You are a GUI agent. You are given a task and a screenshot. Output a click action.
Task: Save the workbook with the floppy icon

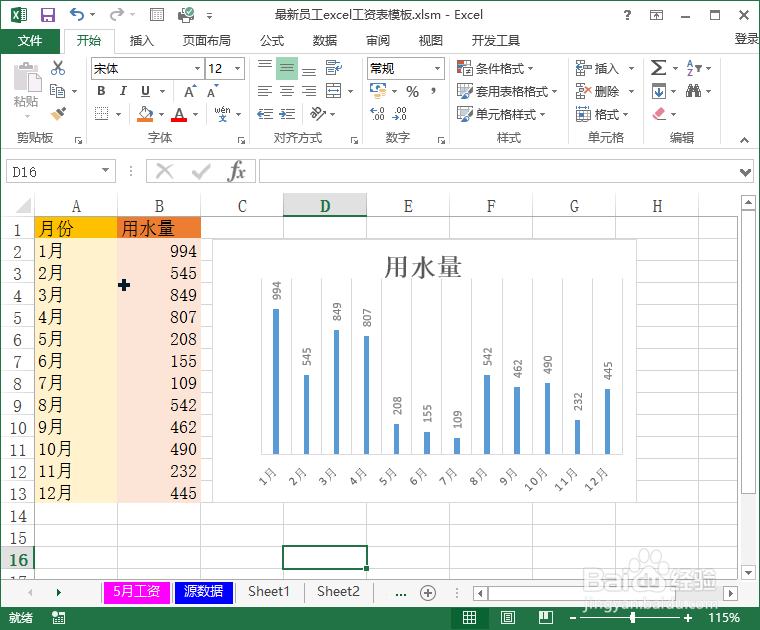48,15
